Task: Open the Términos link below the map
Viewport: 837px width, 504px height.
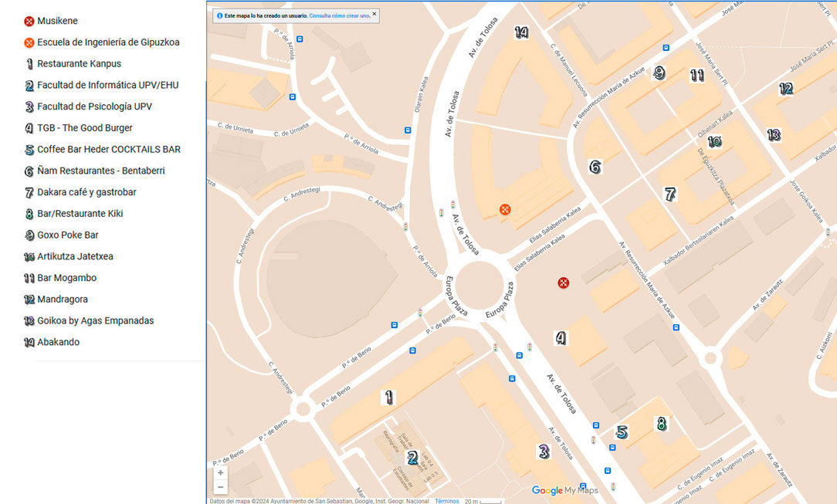Action: tap(446, 501)
